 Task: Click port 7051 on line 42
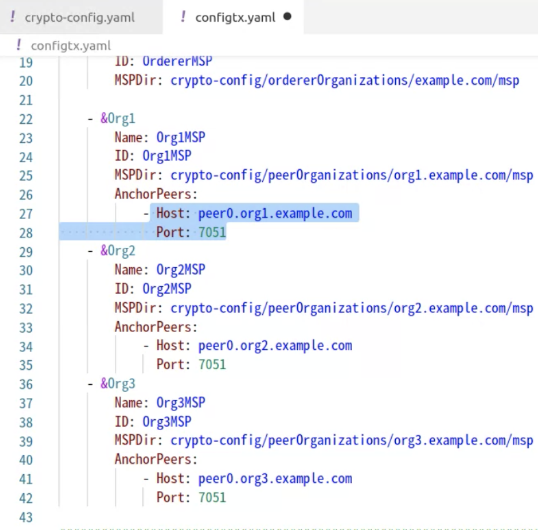pyautogui.click(x=212, y=497)
